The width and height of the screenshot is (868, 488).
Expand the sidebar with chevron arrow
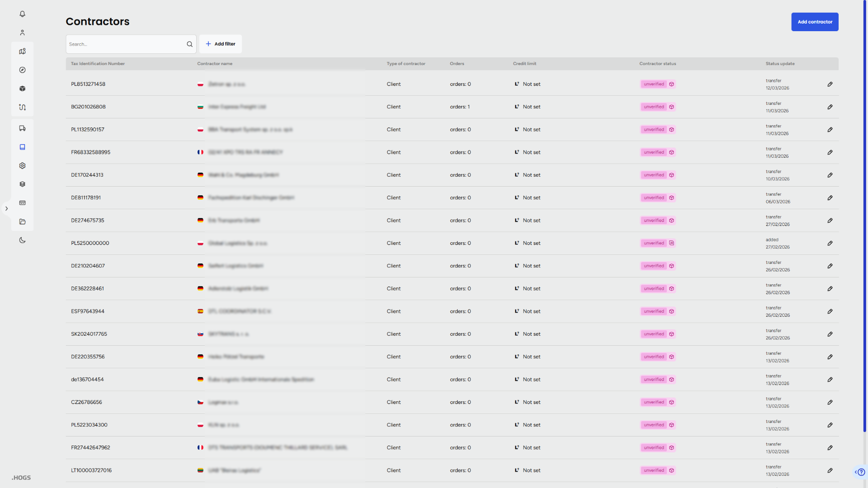6,209
